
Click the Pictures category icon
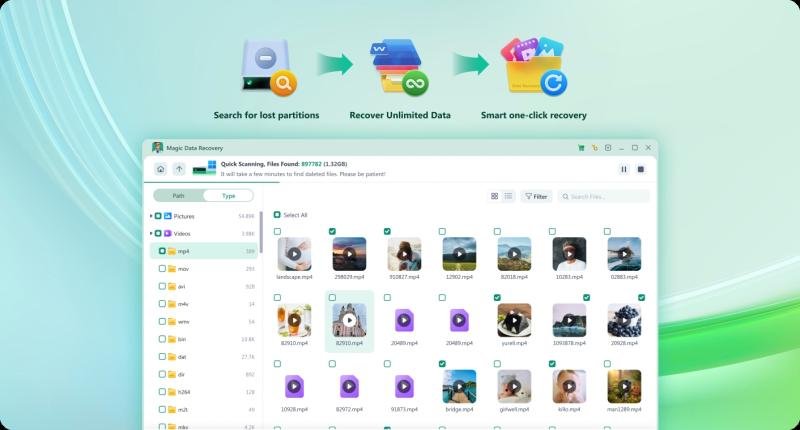[167, 216]
